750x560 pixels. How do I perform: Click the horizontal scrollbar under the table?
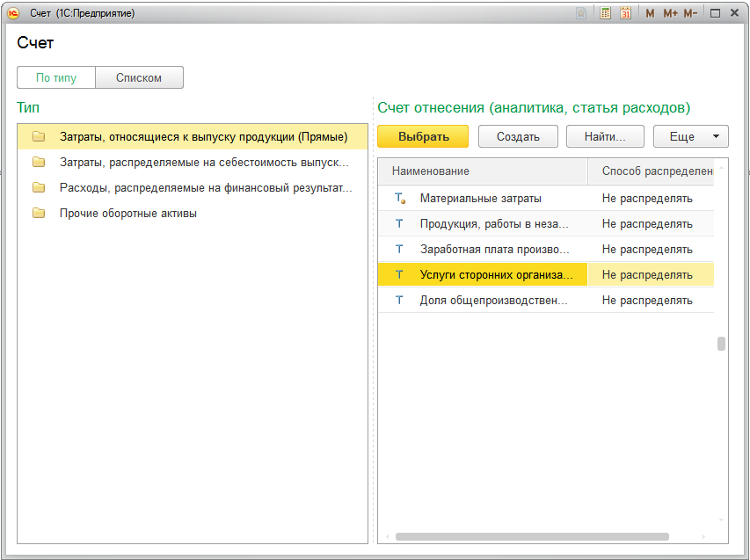pos(531,536)
